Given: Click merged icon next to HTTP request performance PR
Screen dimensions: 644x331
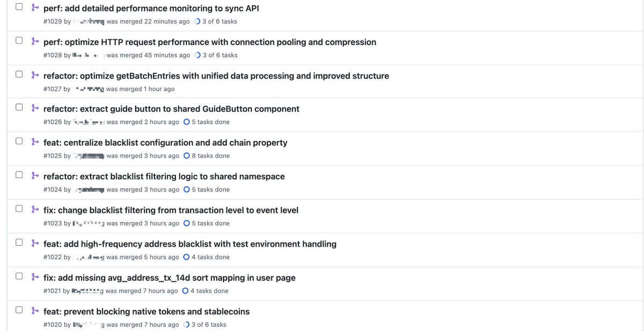Looking at the screenshot, I should [35, 41].
